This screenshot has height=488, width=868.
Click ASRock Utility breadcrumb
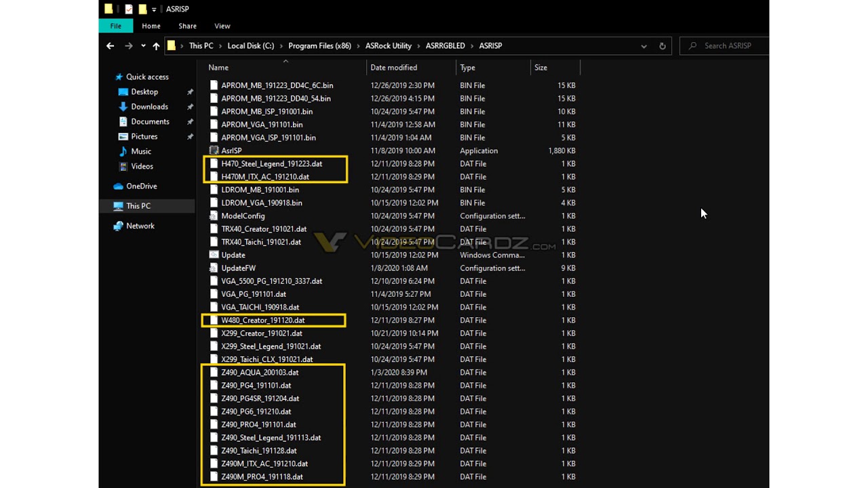tap(389, 45)
